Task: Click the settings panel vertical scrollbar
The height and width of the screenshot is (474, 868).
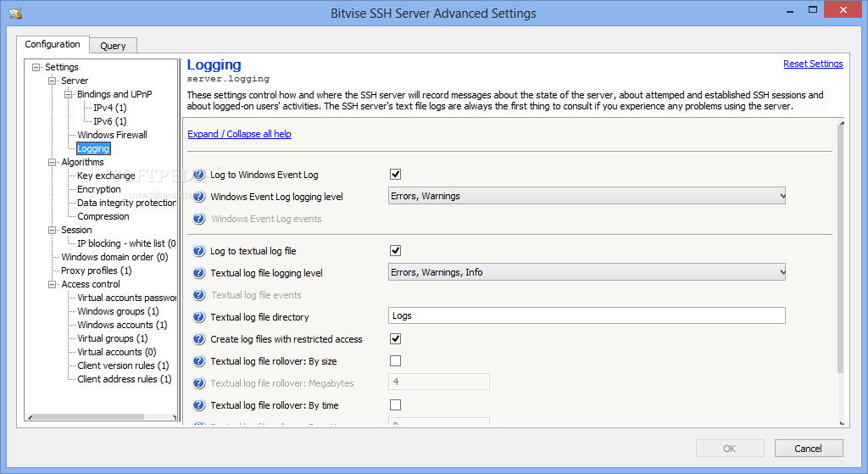Action: 841,249
